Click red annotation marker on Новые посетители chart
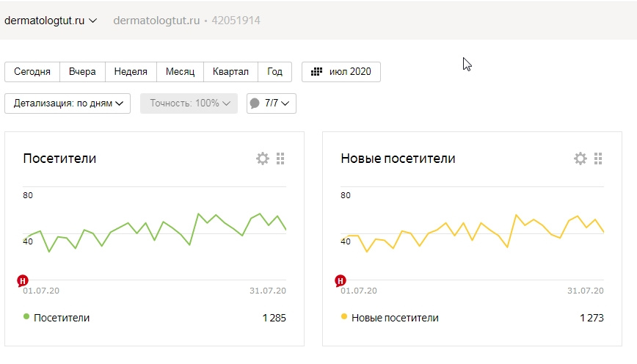This screenshot has width=637, height=364. (x=341, y=280)
